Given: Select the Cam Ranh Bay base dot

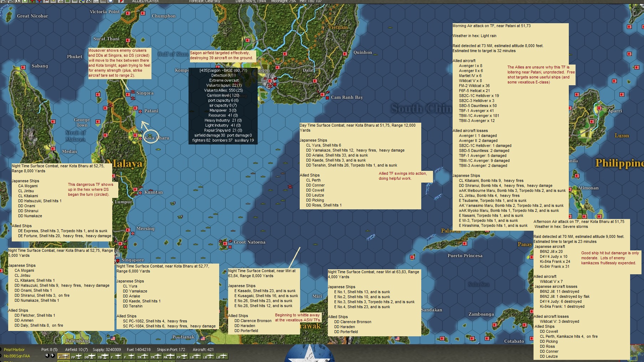Looking at the screenshot, I should (327, 98).
